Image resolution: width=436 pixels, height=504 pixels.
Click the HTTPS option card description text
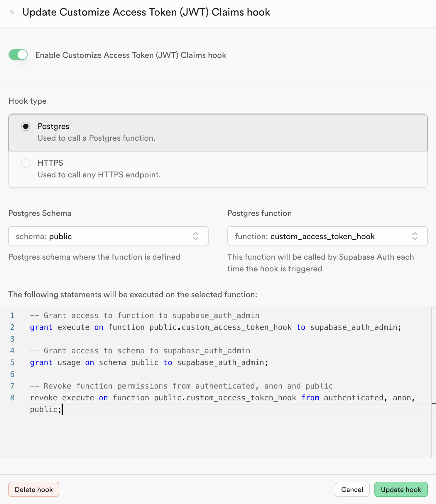point(99,175)
